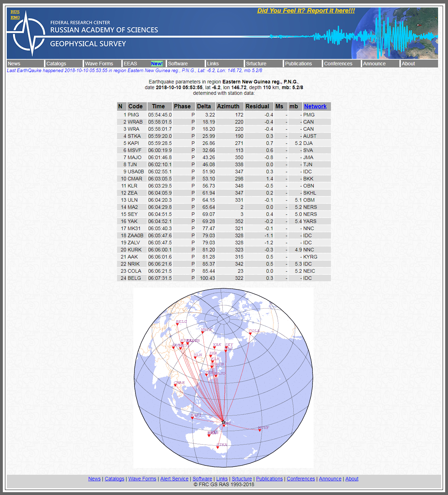Select station code BELG in table
The width and height of the screenshot is (448, 495).
click(x=134, y=278)
